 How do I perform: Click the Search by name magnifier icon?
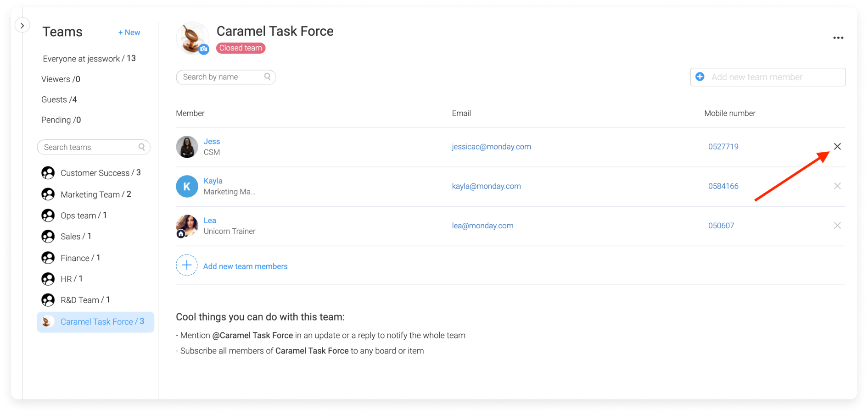pyautogui.click(x=268, y=77)
